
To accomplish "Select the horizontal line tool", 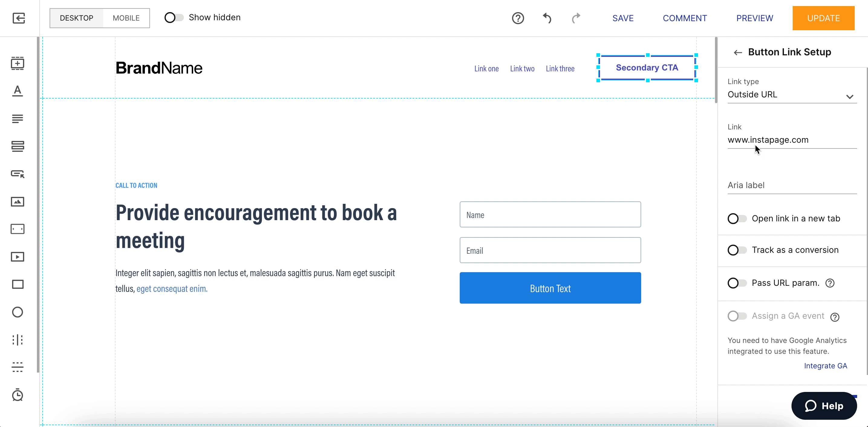I will click(18, 367).
